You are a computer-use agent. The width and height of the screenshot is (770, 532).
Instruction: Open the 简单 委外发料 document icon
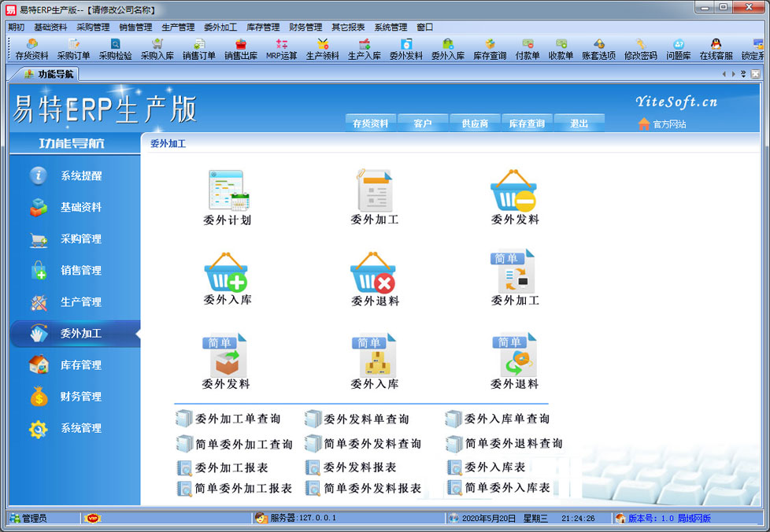[226, 356]
